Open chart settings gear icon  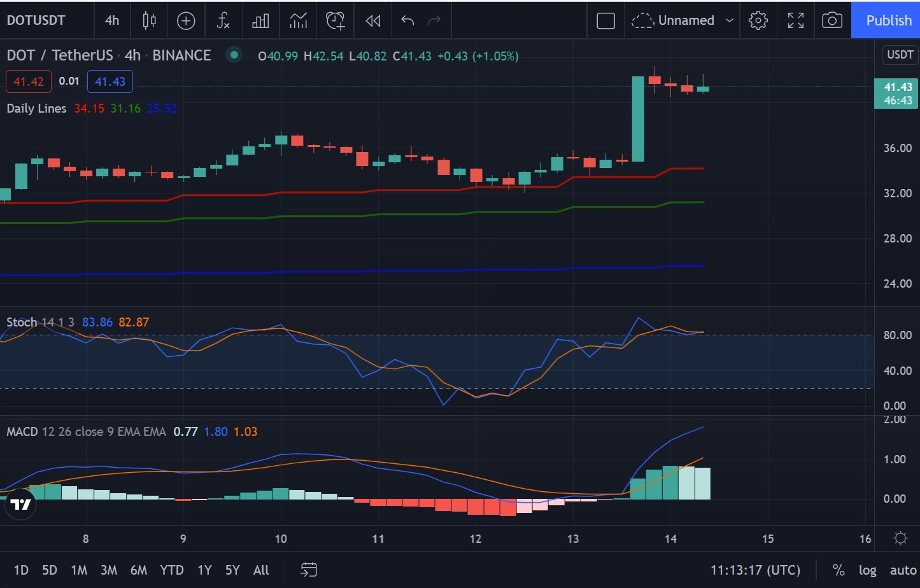[x=758, y=20]
